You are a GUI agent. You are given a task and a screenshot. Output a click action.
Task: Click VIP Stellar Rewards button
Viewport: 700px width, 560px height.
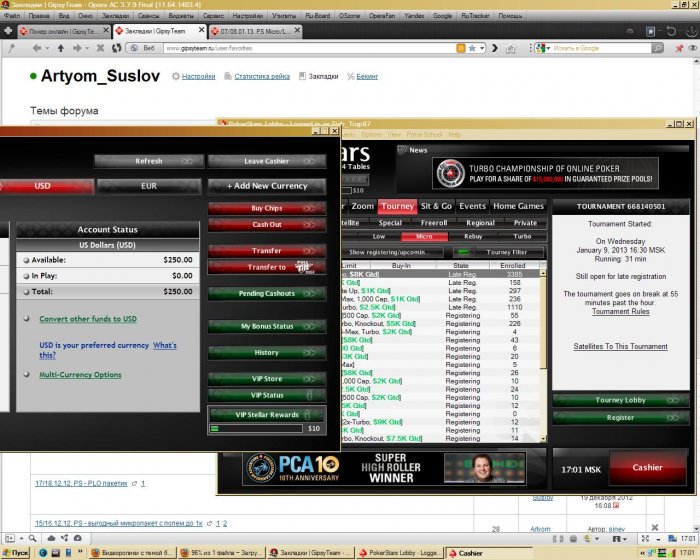(267, 415)
